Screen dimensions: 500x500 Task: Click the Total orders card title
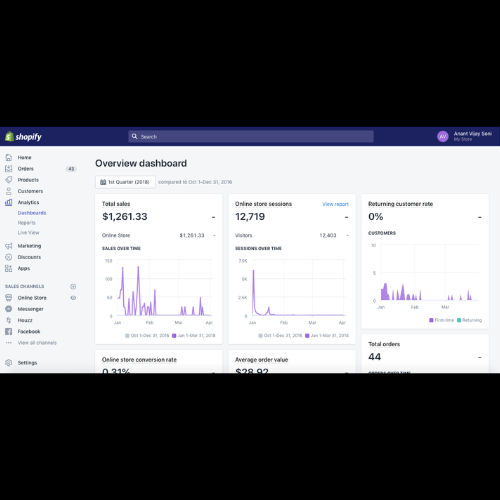coord(384,344)
